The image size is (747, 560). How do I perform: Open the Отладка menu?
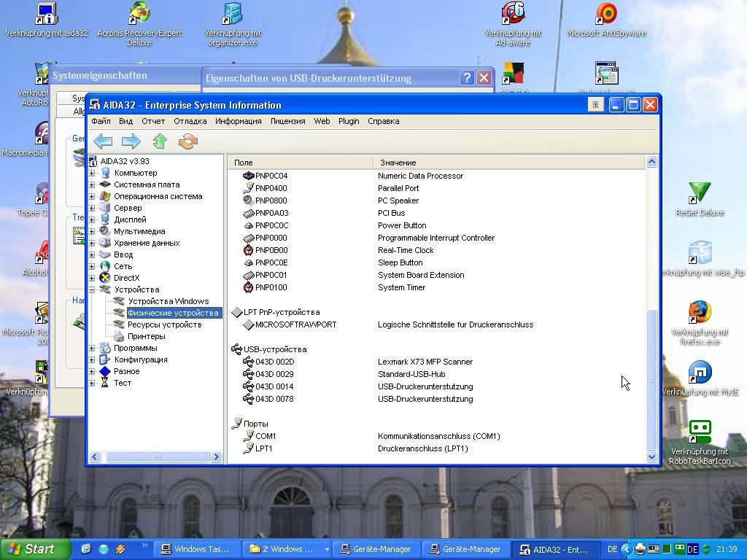coord(190,121)
